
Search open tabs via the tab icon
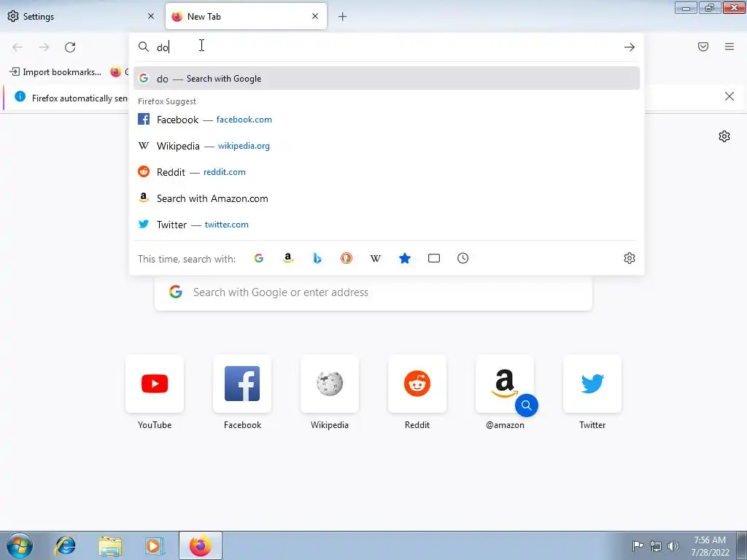[433, 258]
